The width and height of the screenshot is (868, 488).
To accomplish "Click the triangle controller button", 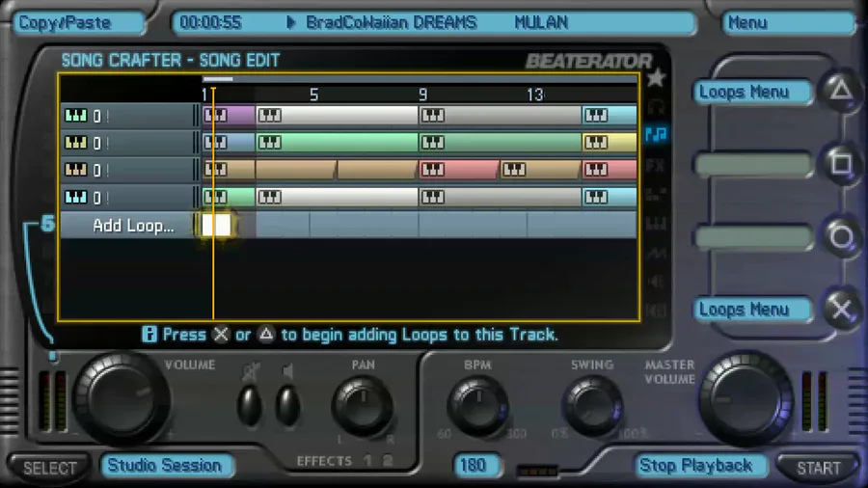I will [841, 90].
